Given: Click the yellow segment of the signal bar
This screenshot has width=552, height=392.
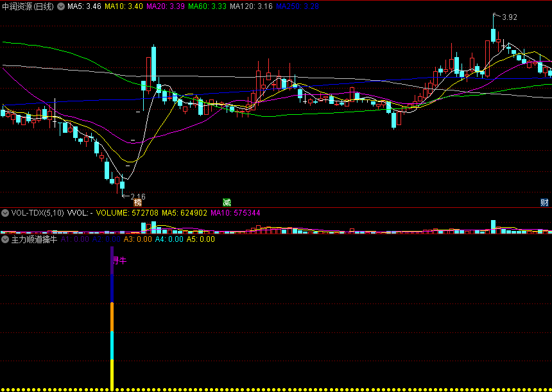Looking at the screenshot, I should click(112, 375).
